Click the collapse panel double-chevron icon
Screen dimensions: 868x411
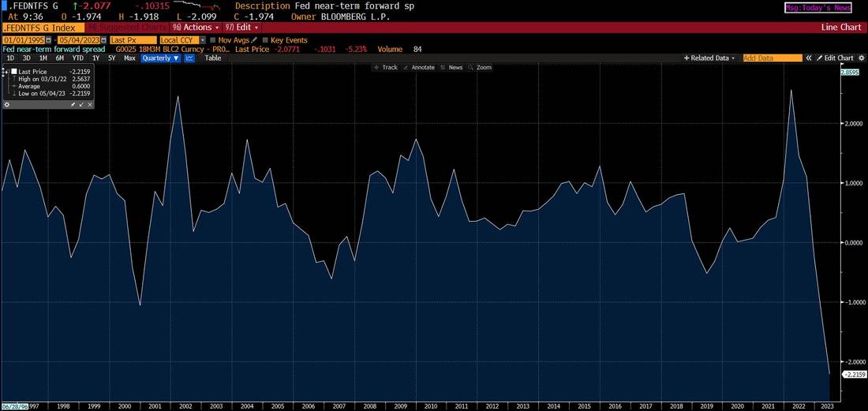tap(808, 58)
